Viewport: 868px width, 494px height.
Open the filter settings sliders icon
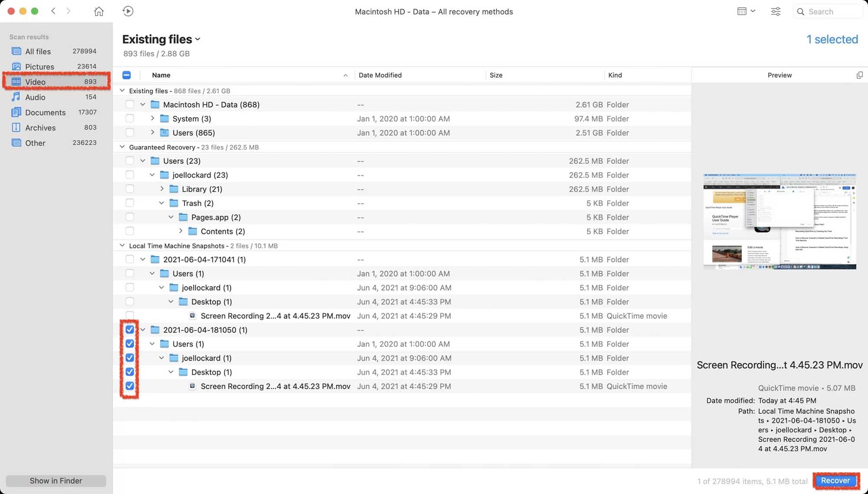[x=776, y=11]
